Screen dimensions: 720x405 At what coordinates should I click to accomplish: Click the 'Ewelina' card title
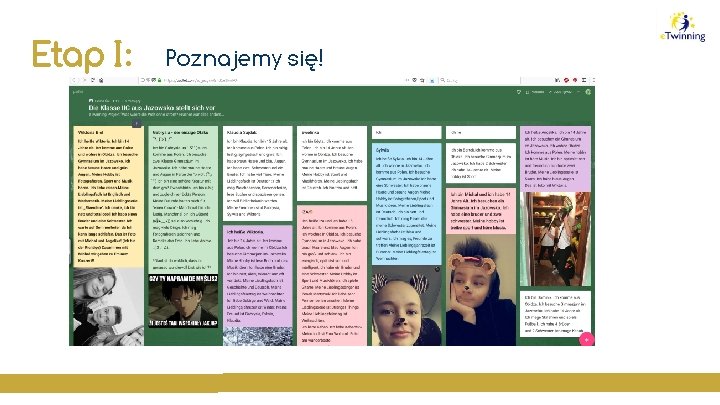click(x=311, y=132)
